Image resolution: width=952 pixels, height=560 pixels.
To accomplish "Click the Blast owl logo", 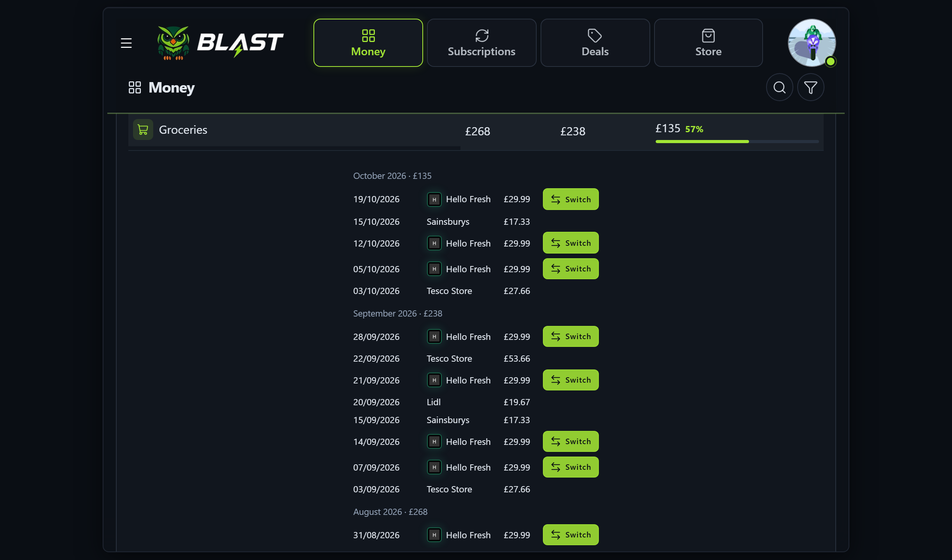I will coord(220,43).
